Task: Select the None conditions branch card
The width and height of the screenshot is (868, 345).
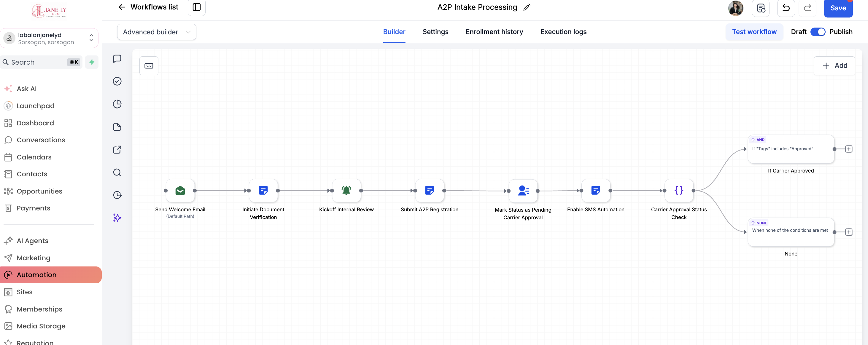Action: click(791, 232)
